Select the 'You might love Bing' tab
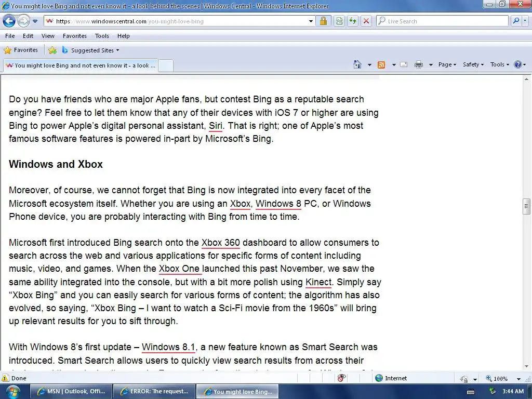Viewport: 532px width, 399px height. tap(81, 65)
